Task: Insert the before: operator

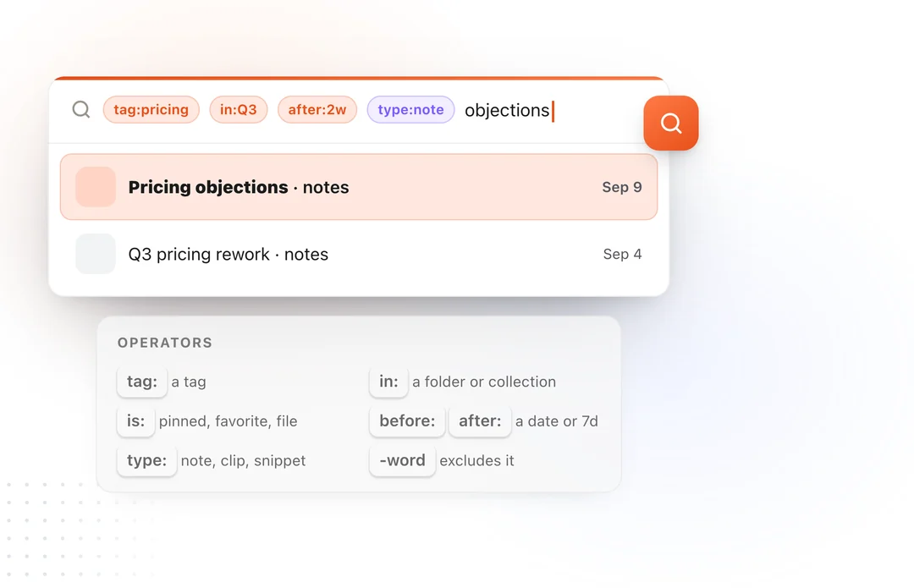Action: point(407,420)
